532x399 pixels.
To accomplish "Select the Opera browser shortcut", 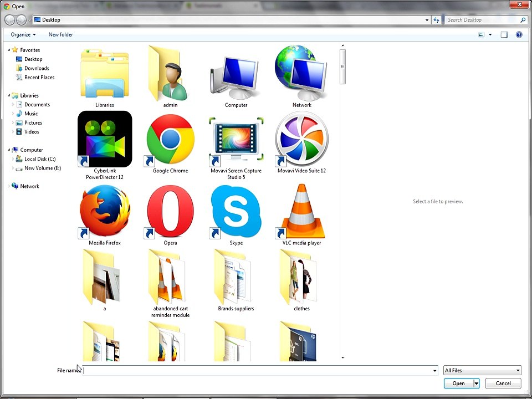I will 170,211.
